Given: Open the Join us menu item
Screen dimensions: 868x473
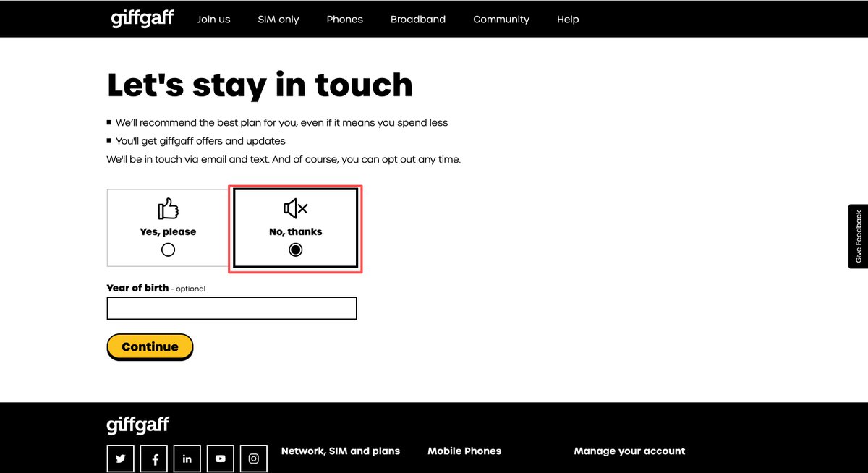Looking at the screenshot, I should pyautogui.click(x=213, y=20).
